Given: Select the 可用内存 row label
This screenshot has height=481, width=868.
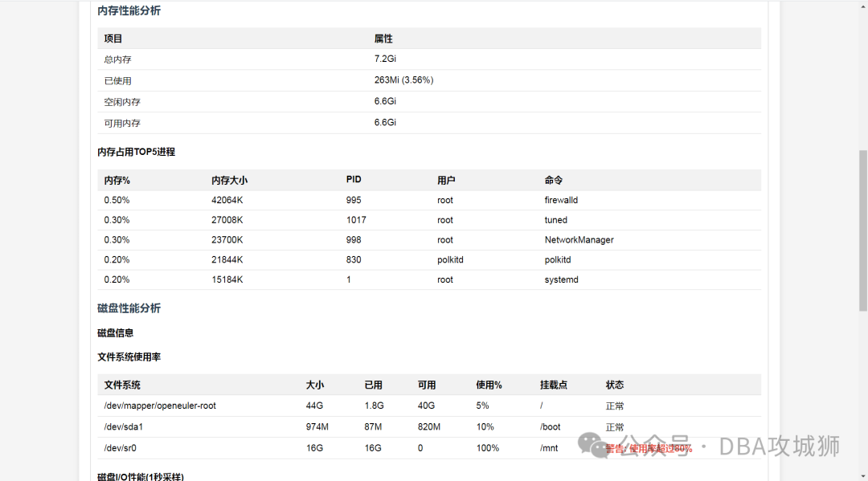Looking at the screenshot, I should 122,124.
